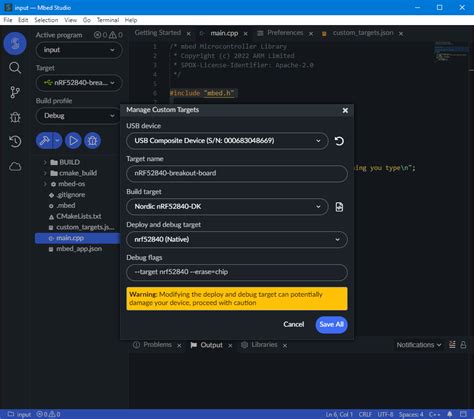Open the Build target Nordic nRF52840-DK dropdown
474x419 pixels.
(x=227, y=207)
